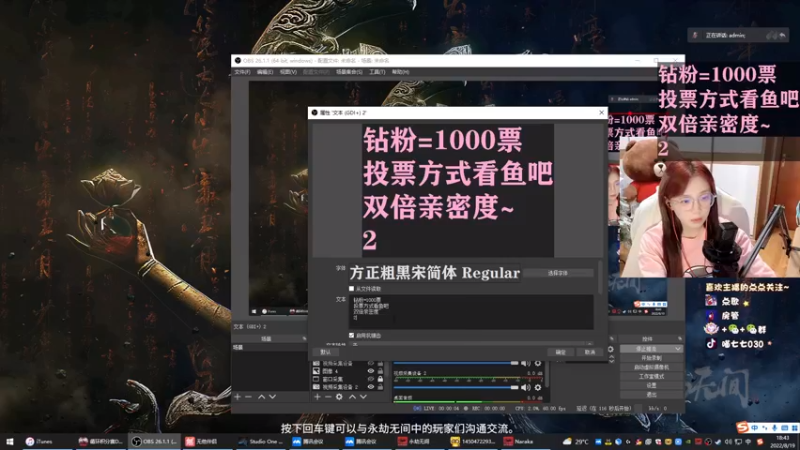The image size is (800, 450).
Task: Click the transition duration stepper arrows
Action: pyautogui.click(x=612, y=359)
